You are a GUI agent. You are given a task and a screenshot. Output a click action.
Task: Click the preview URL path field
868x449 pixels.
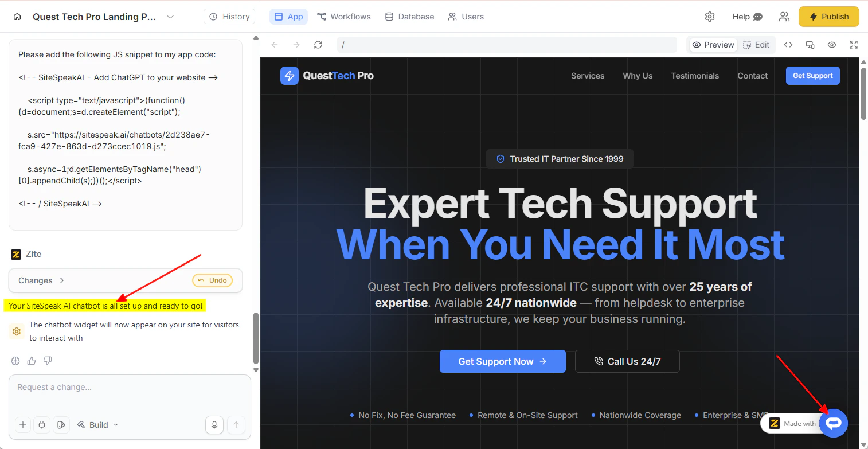click(x=507, y=45)
